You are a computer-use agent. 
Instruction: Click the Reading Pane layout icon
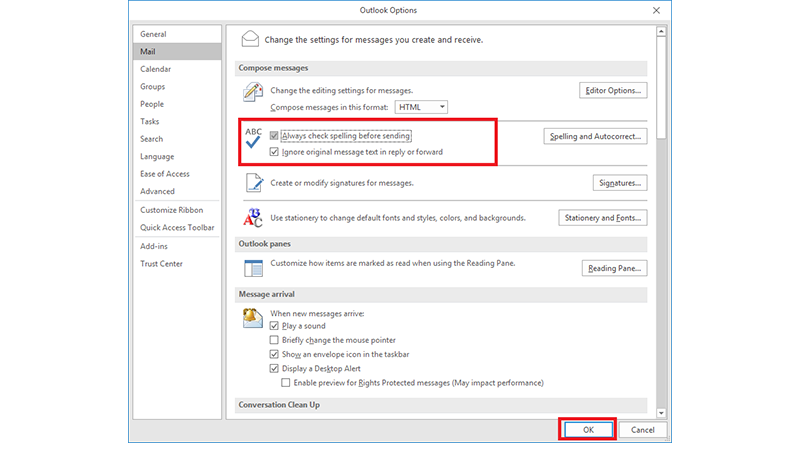[x=253, y=268]
